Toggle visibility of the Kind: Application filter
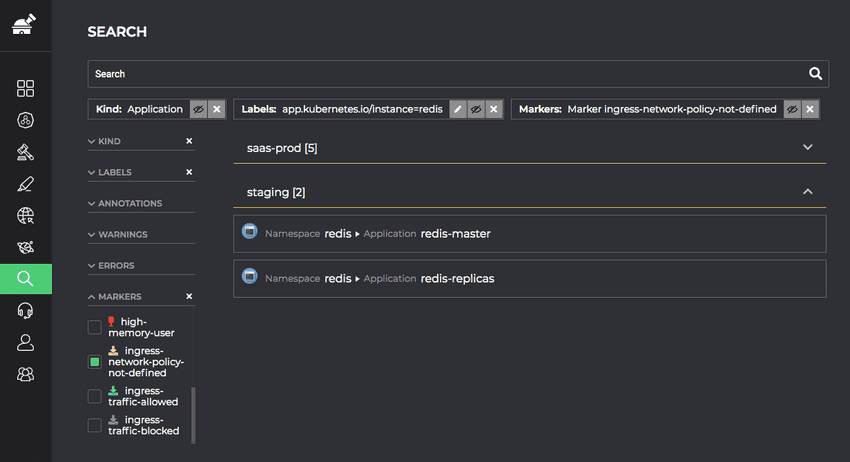 [x=198, y=109]
